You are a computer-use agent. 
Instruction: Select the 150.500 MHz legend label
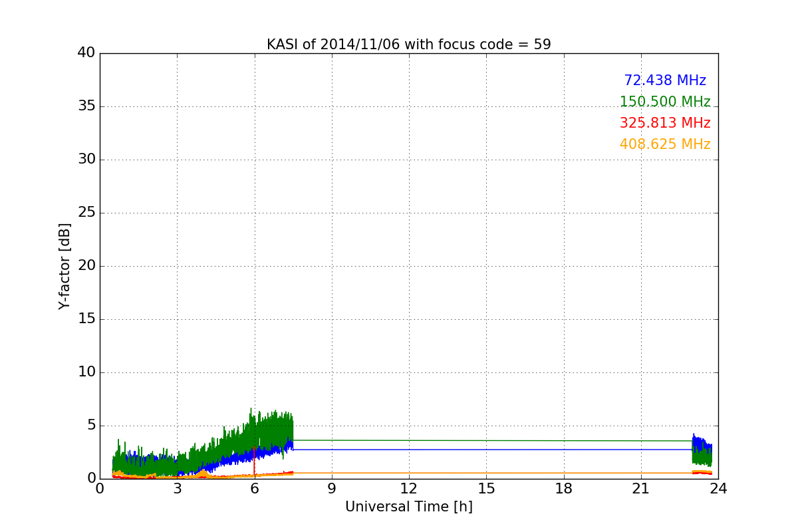pos(665,102)
